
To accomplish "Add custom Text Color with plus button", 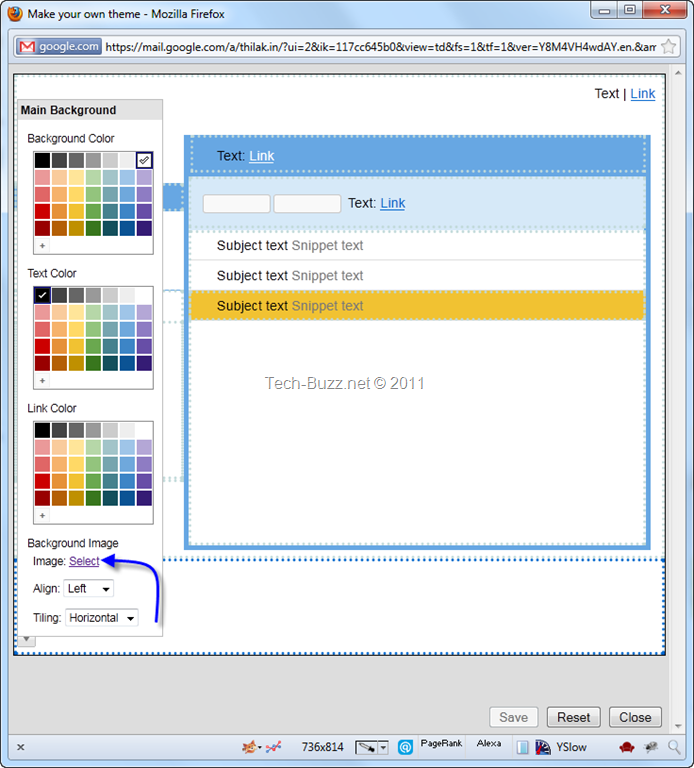I will pyautogui.click(x=42, y=381).
